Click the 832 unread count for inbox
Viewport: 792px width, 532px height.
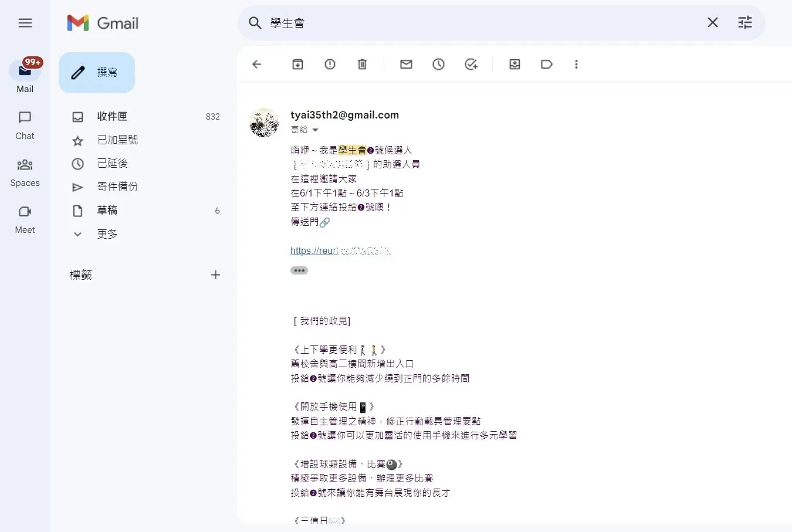213,117
